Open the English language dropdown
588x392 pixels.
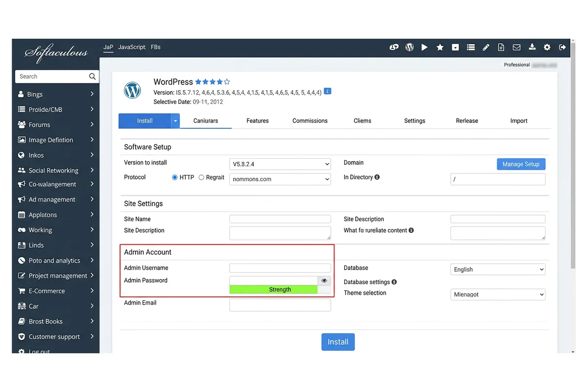coord(498,269)
